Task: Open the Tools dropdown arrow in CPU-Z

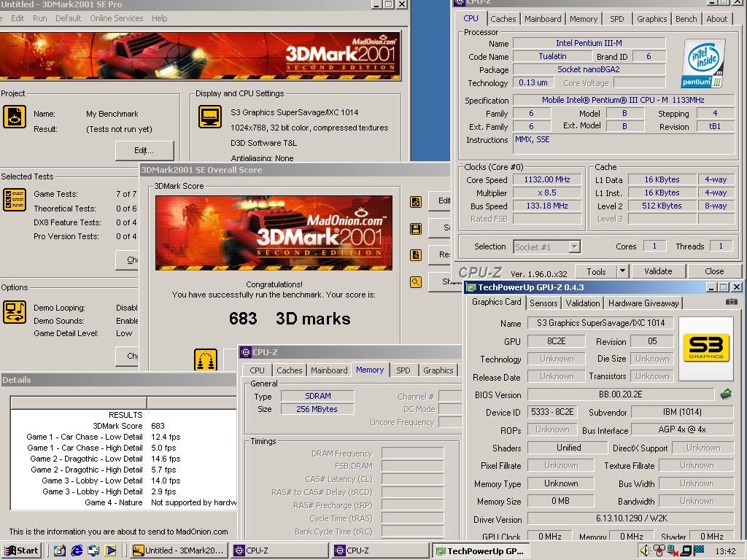Action: tap(622, 271)
